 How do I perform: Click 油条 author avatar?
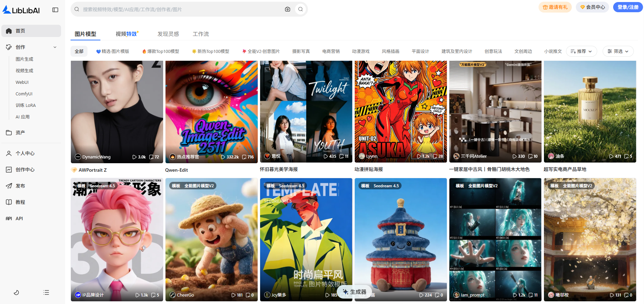pos(551,156)
